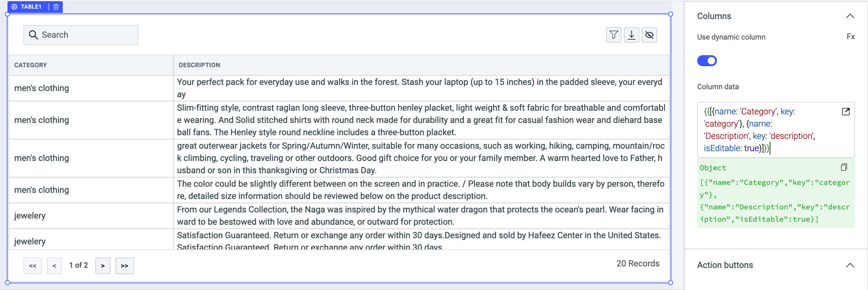
Task: Go to the previous table page
Action: tap(54, 266)
